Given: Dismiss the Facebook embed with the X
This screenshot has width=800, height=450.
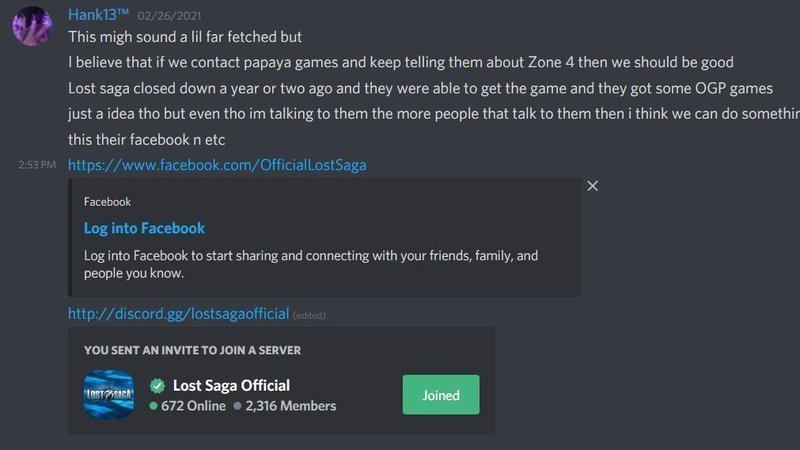Looking at the screenshot, I should [x=593, y=186].
